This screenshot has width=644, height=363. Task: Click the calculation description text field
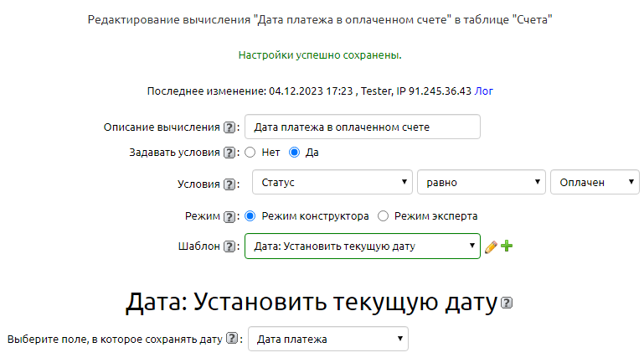coord(362,127)
